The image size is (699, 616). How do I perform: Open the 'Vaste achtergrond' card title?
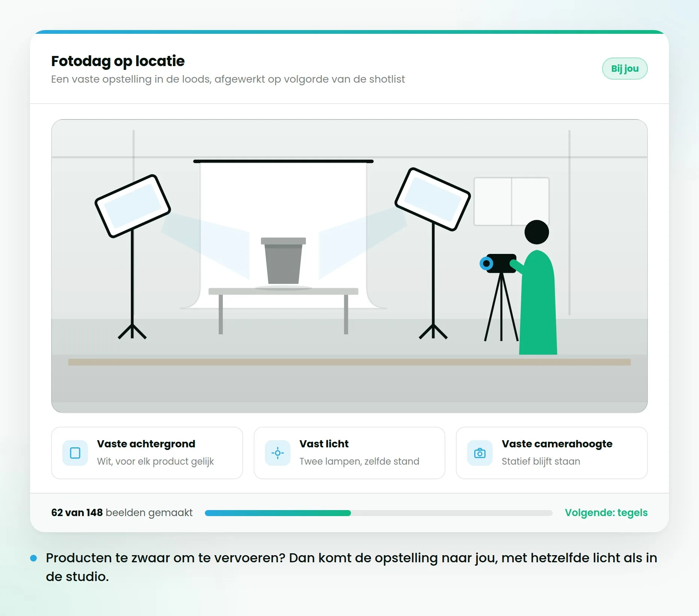pos(146,444)
